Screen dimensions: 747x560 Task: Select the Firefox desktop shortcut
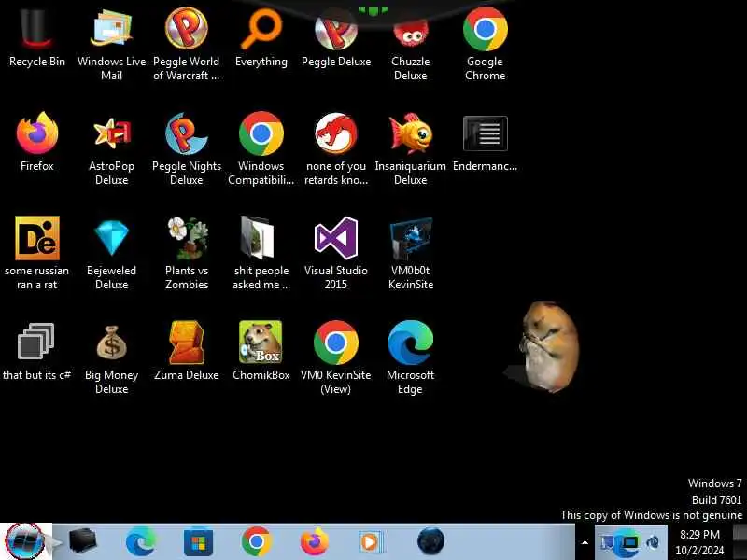(37, 143)
